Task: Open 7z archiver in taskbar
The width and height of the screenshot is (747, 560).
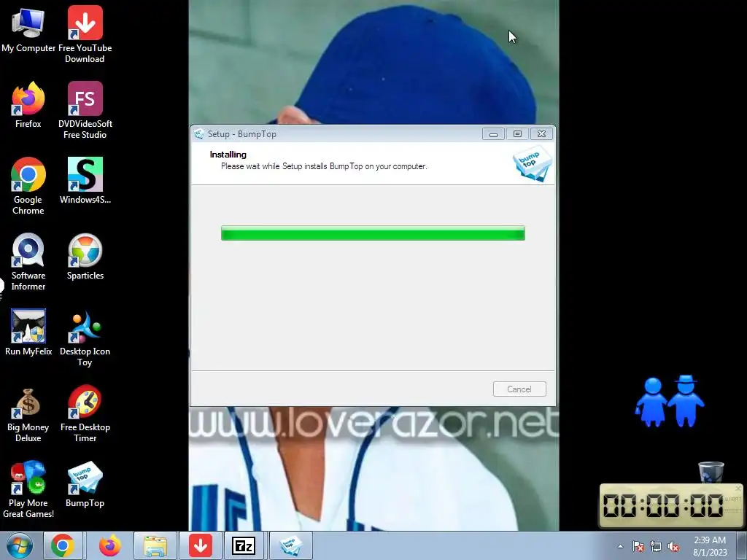Action: point(244,545)
